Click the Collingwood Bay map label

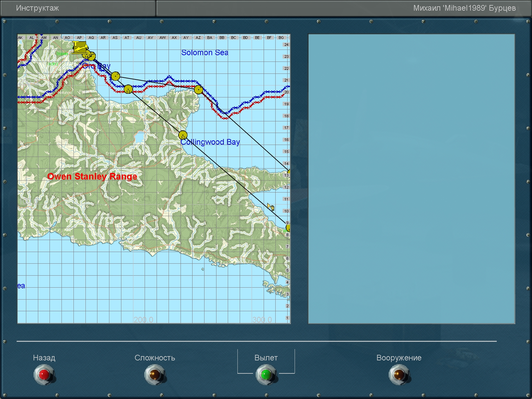tap(210, 142)
